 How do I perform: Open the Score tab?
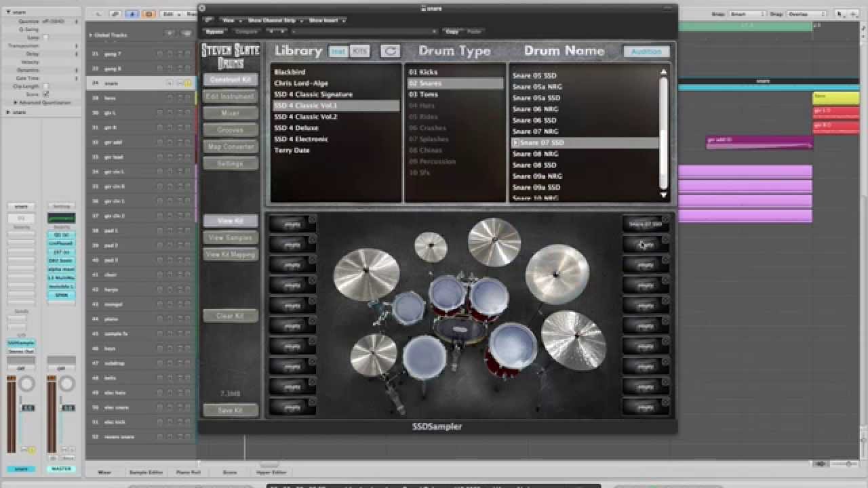click(230, 472)
